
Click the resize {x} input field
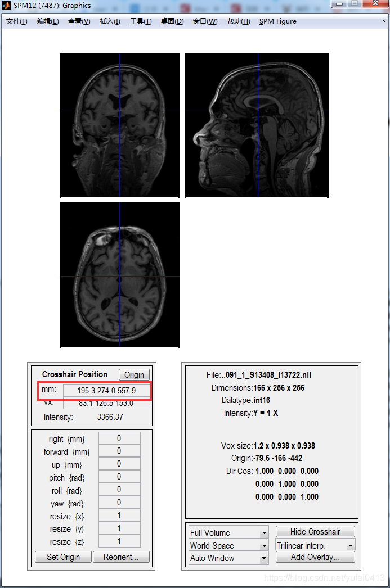119,515
